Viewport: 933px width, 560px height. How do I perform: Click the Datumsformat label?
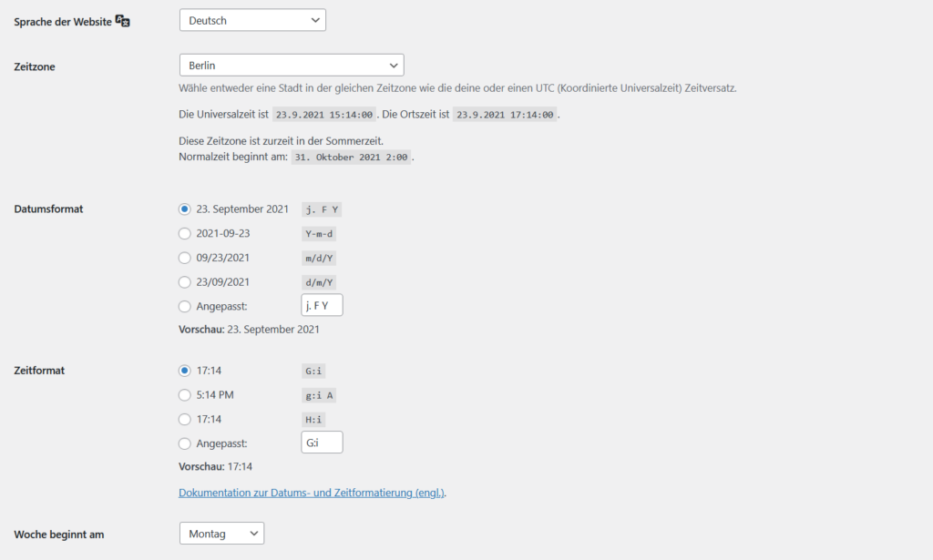pyautogui.click(x=49, y=209)
